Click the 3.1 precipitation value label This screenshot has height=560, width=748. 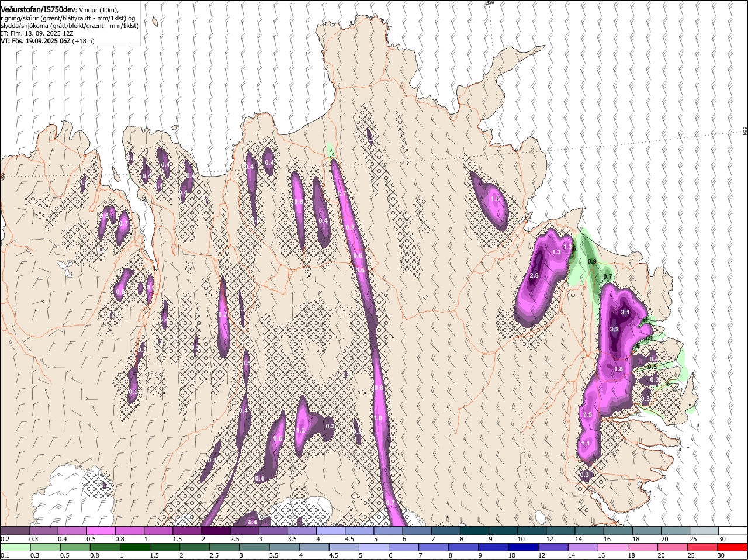click(625, 313)
